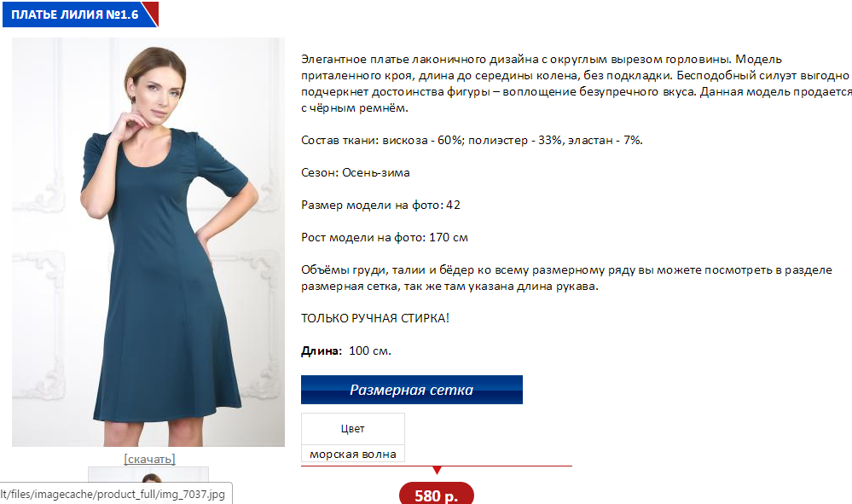
Task: Click the 580 р. price badge
Action: tap(437, 494)
